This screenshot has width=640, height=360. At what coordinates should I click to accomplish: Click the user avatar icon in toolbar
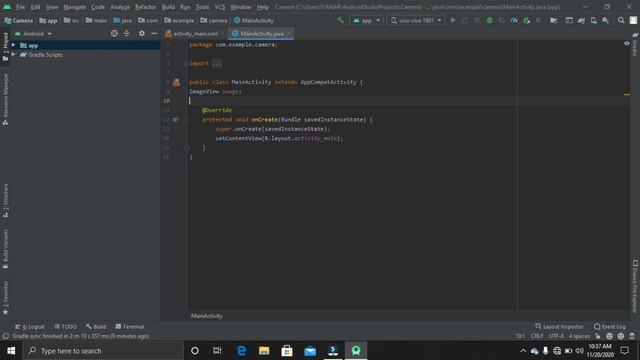tap(633, 20)
